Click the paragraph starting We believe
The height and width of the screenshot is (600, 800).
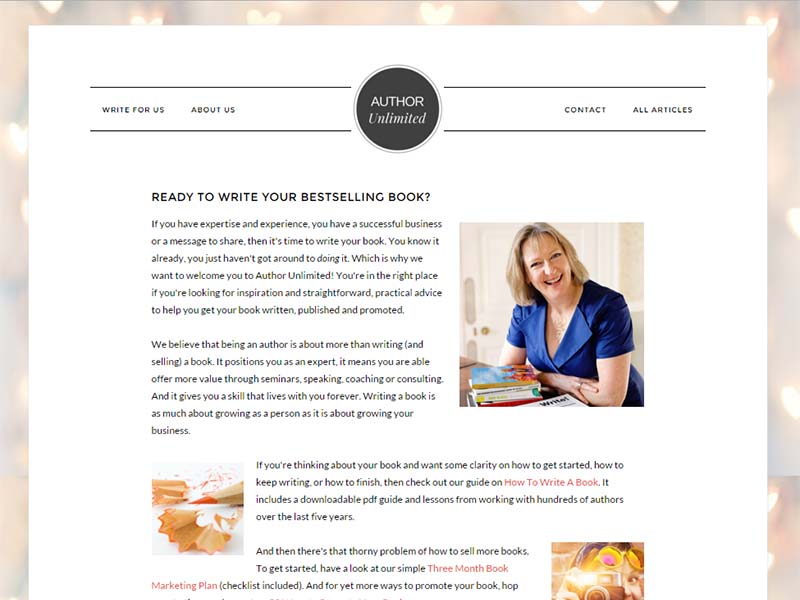[x=297, y=387]
